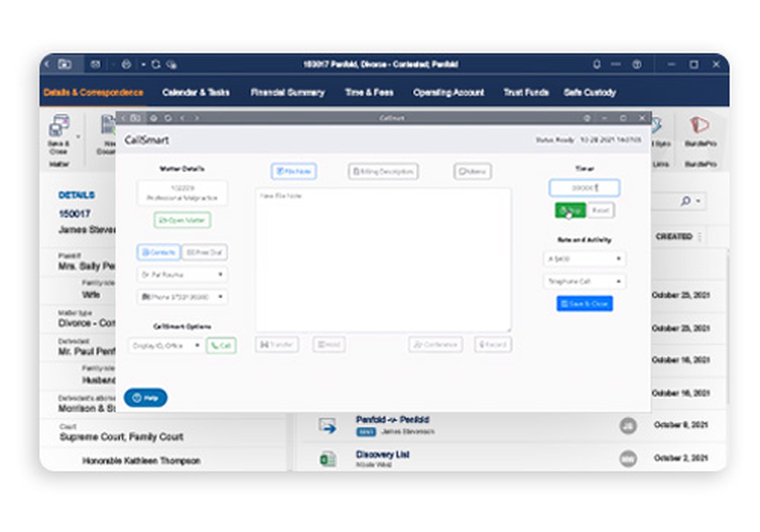
Task: Open the contact dropdown showing Dr. Pat Rourke
Action: pos(182,274)
